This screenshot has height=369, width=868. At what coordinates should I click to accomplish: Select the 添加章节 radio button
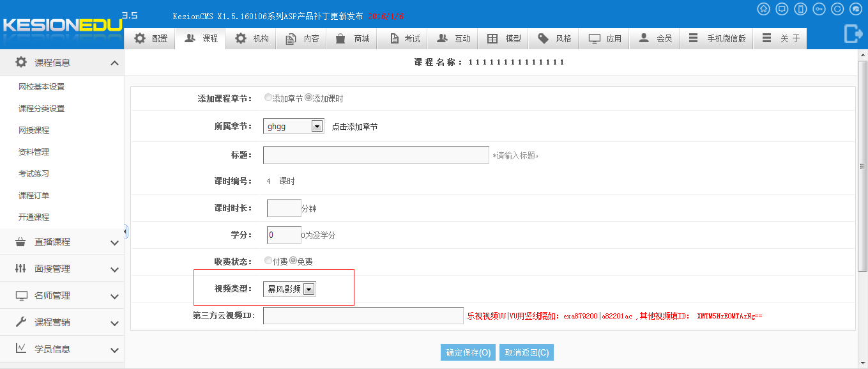click(x=268, y=98)
